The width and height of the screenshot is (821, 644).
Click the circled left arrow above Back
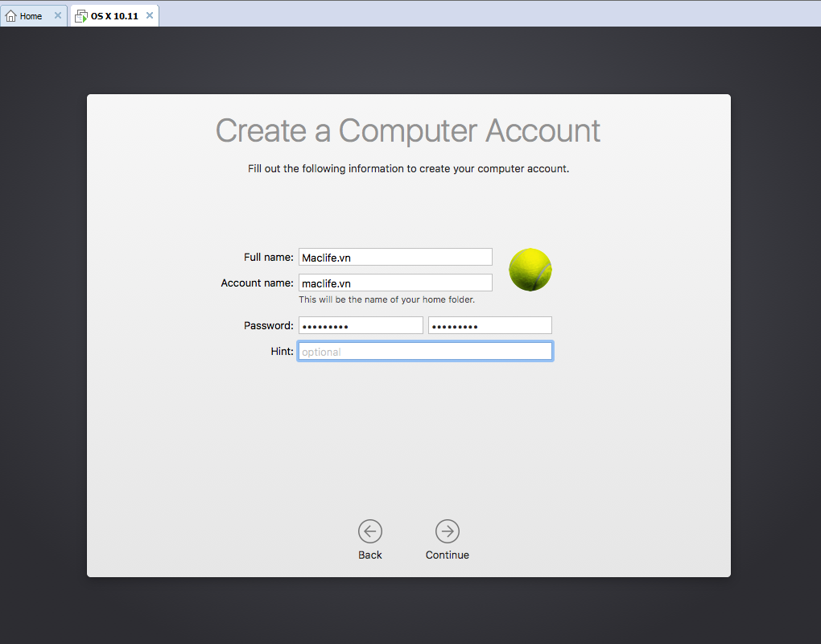(x=369, y=531)
